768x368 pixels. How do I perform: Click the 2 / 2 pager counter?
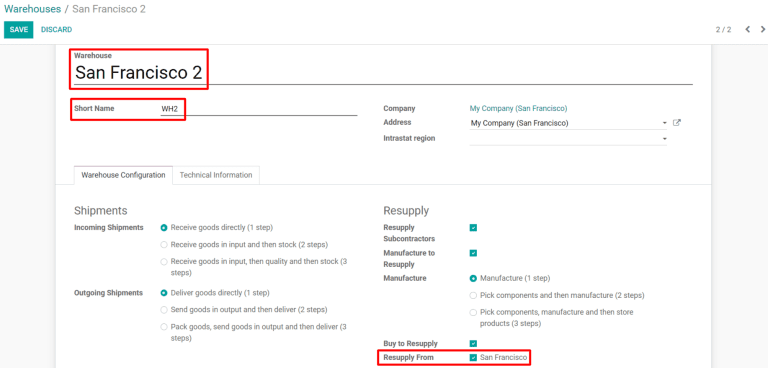pyautogui.click(x=723, y=29)
